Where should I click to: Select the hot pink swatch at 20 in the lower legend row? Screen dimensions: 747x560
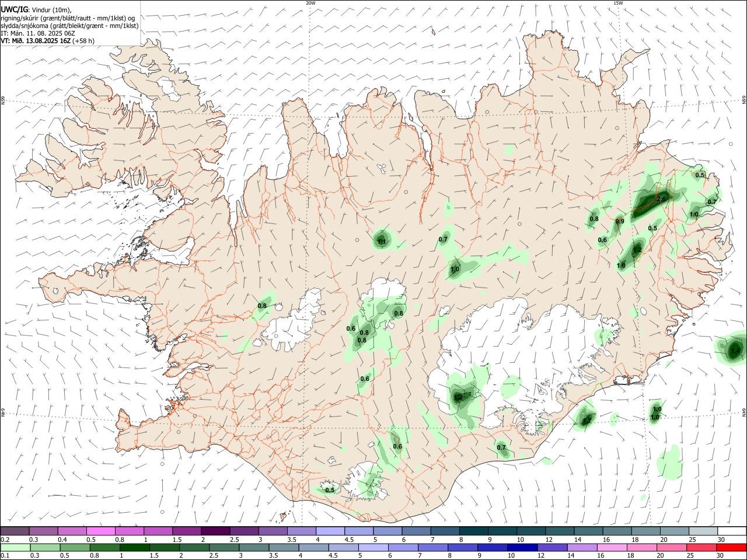671,547
